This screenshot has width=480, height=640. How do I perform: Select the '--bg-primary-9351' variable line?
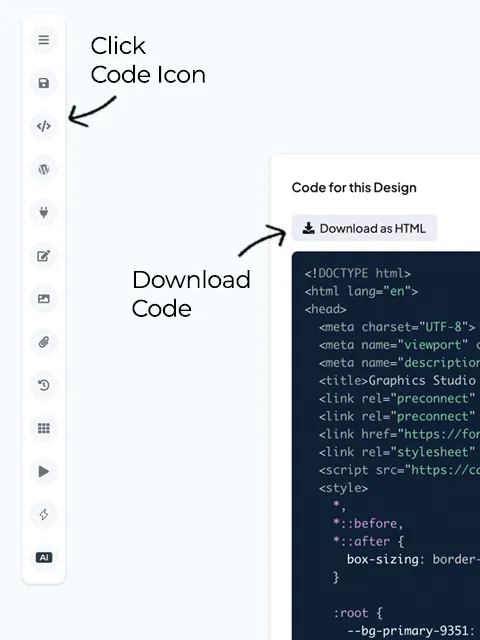coord(413,631)
